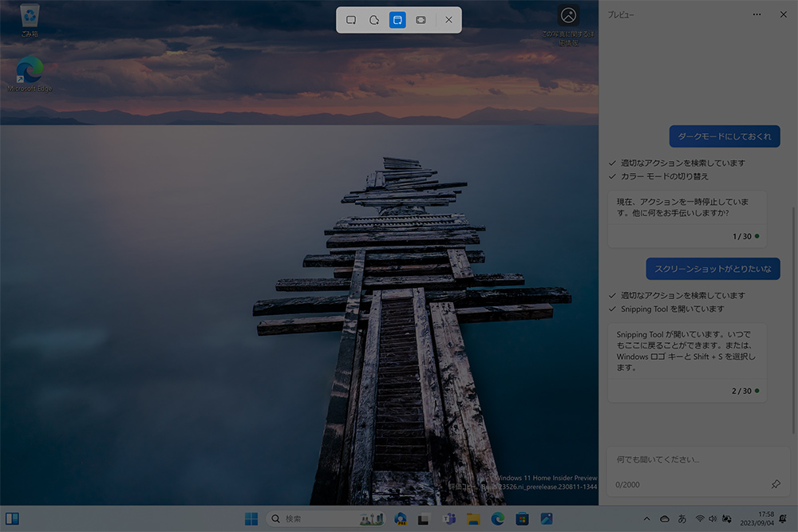The image size is (798, 532).
Task: Open the three-dot menu in プレビュー panel
Action: click(x=757, y=14)
